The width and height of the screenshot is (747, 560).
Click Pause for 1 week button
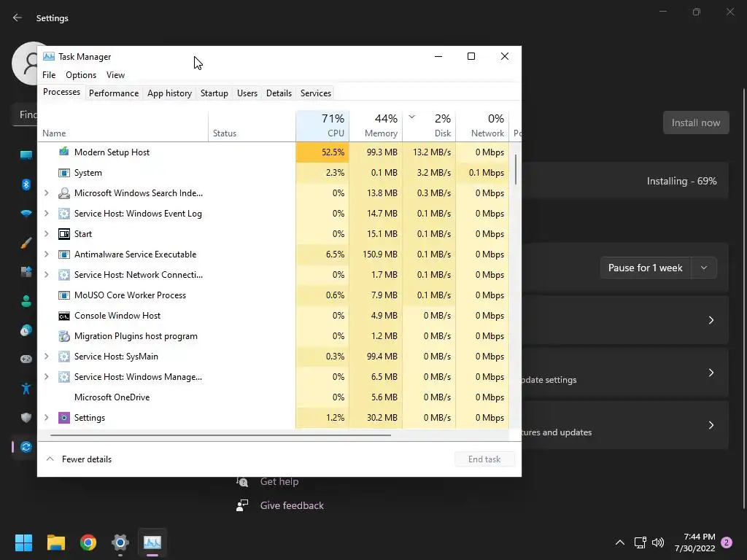646,268
